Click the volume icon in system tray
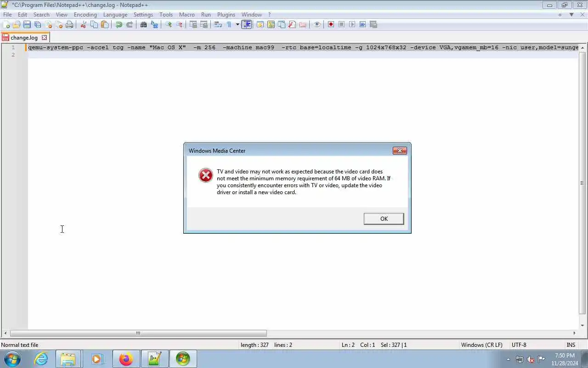Image resolution: width=588 pixels, height=368 pixels. pyautogui.click(x=531, y=359)
